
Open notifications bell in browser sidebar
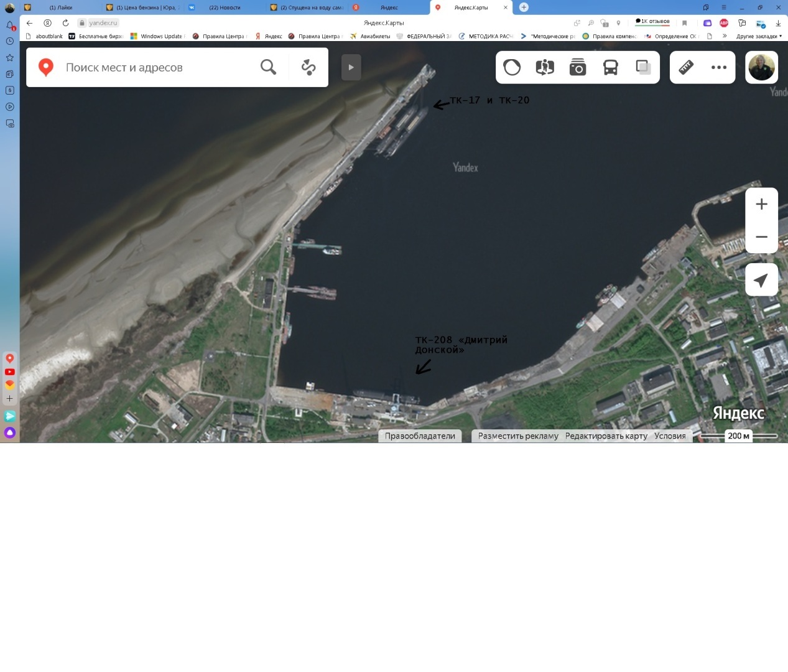(x=10, y=26)
